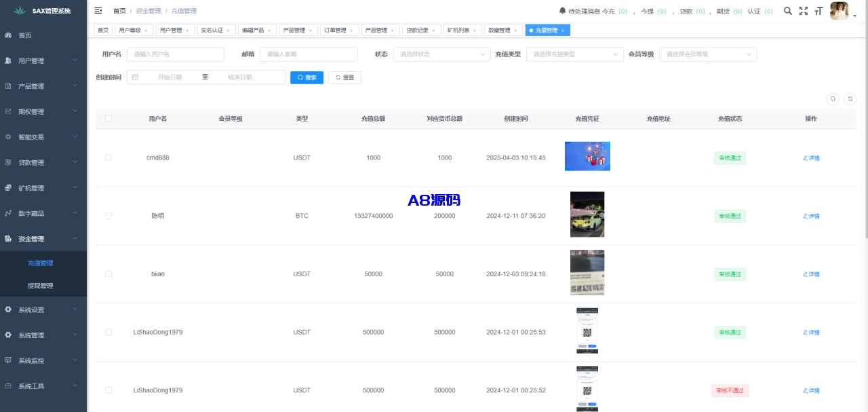The image size is (868, 412).
Task: Click the 产品管理 sidebar document icon
Action: click(8, 86)
